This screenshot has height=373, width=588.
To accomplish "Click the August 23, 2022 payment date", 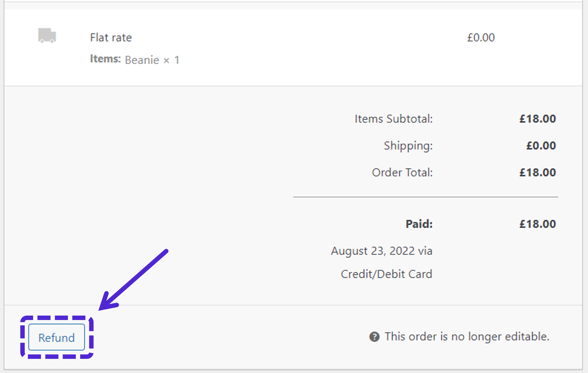I will [381, 251].
